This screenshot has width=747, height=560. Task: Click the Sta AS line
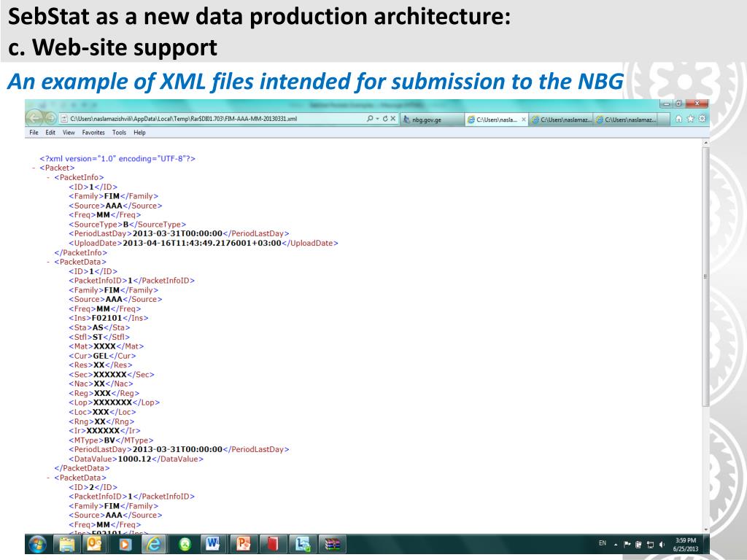99,327
